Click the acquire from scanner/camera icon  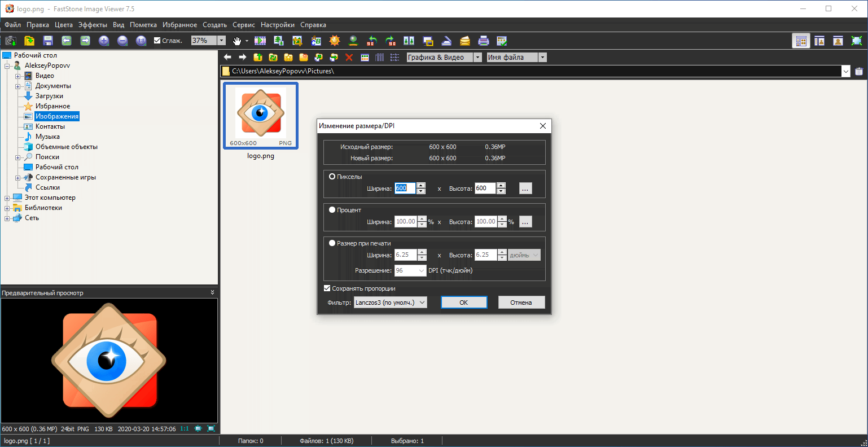11,41
